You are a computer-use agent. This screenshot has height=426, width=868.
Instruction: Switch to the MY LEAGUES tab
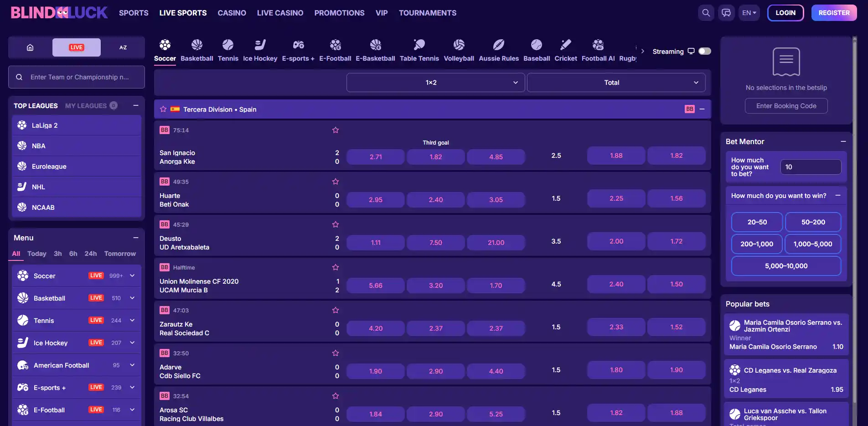[x=91, y=106]
